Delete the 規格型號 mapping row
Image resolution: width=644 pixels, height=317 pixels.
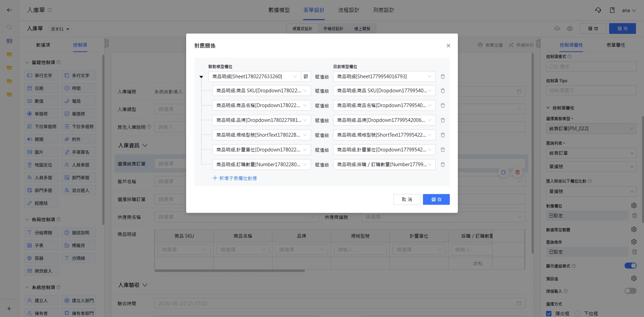tap(442, 135)
